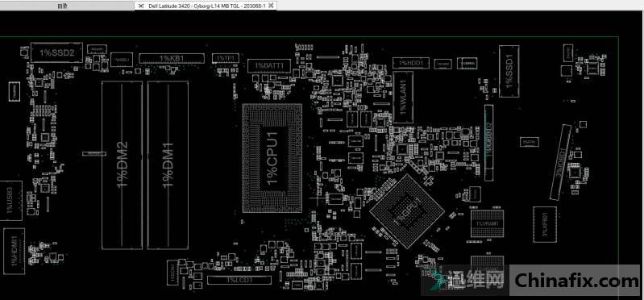Select the 1%USB3 port
This screenshot has height=300, width=644.
click(x=10, y=201)
